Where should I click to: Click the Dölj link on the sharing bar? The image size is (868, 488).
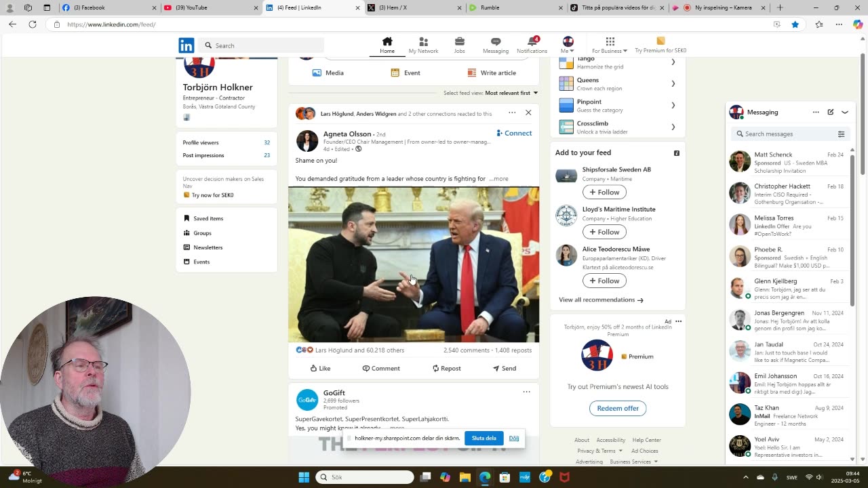[x=514, y=438]
